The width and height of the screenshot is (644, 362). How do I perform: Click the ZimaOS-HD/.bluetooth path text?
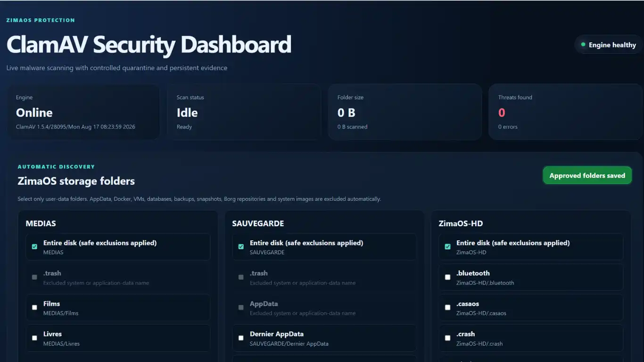(x=485, y=283)
